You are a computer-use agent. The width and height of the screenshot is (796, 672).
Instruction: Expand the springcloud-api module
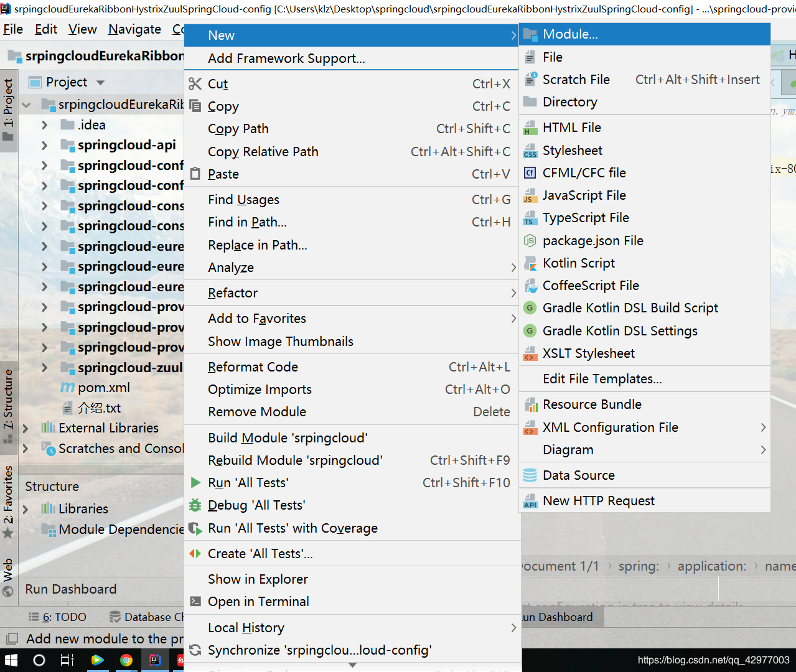coord(44,146)
